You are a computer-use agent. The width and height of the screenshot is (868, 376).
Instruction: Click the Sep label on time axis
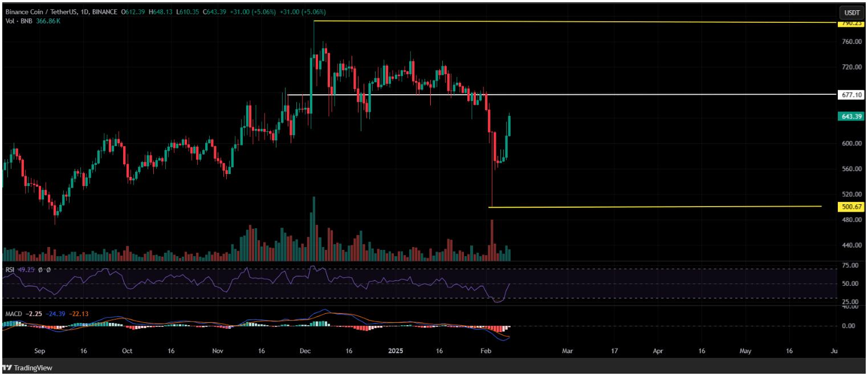pyautogui.click(x=39, y=351)
